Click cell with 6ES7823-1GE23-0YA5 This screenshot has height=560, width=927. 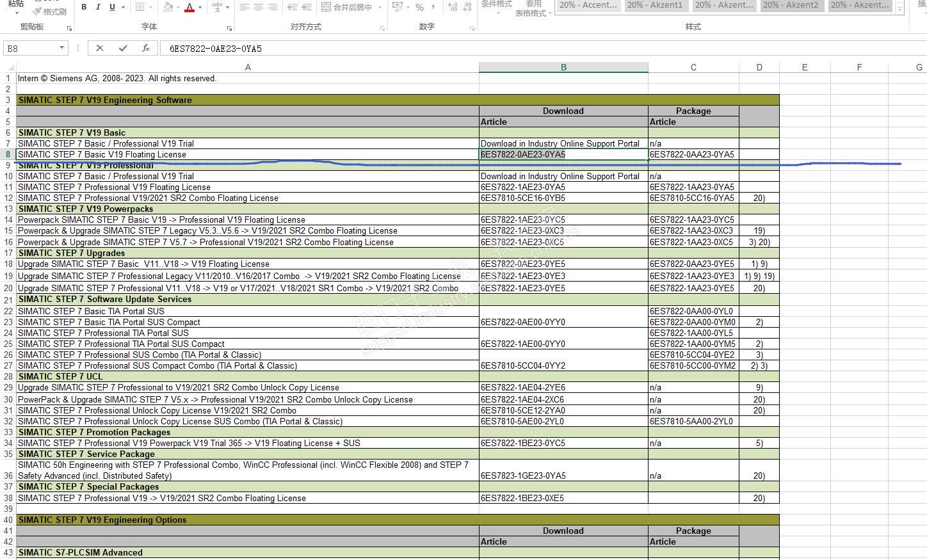click(563, 470)
